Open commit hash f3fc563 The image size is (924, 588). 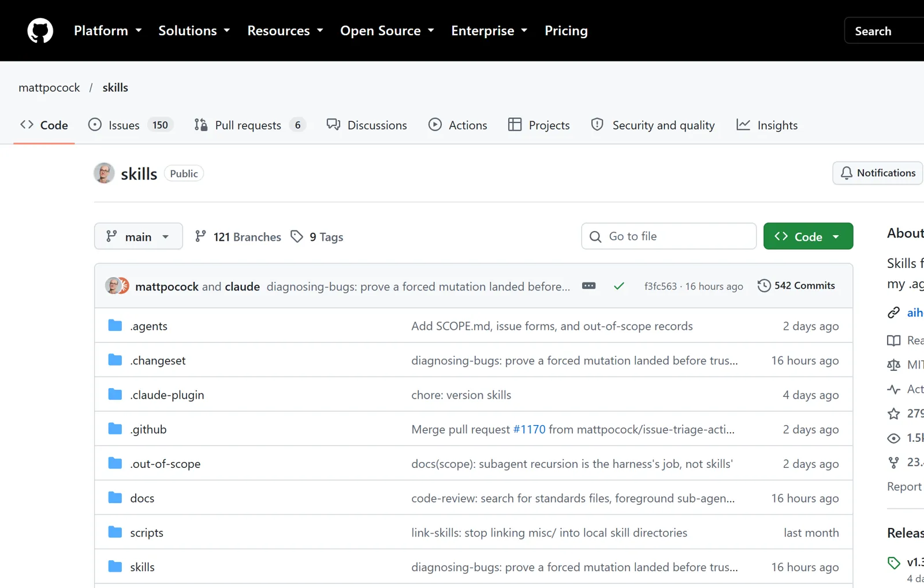pos(660,286)
